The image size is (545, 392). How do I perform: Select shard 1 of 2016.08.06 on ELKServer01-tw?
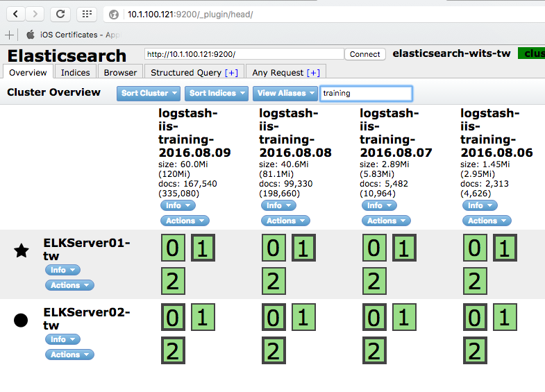(505, 248)
